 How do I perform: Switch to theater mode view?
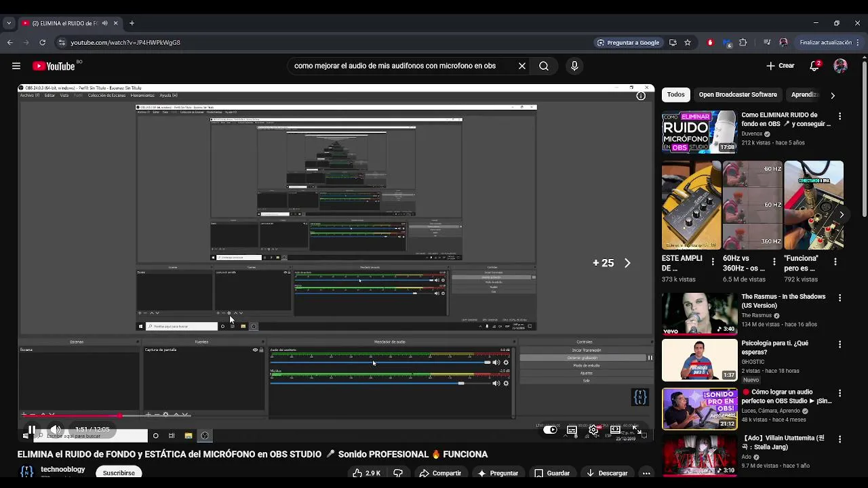pyautogui.click(x=615, y=430)
